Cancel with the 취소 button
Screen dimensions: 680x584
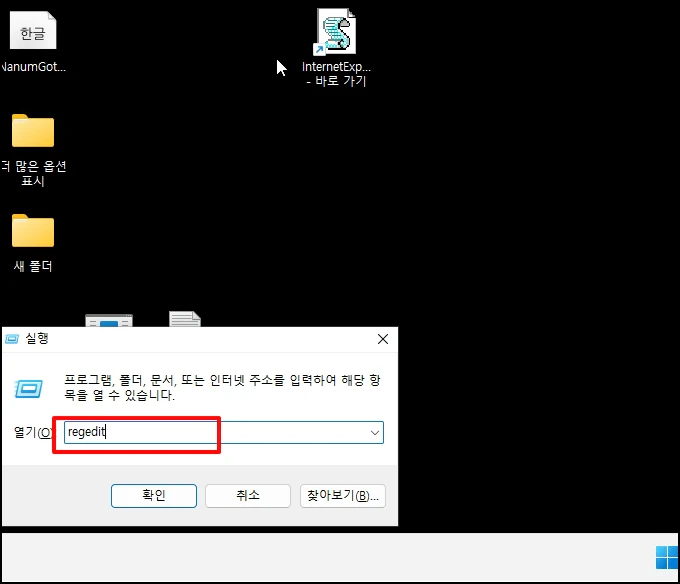pyautogui.click(x=248, y=496)
